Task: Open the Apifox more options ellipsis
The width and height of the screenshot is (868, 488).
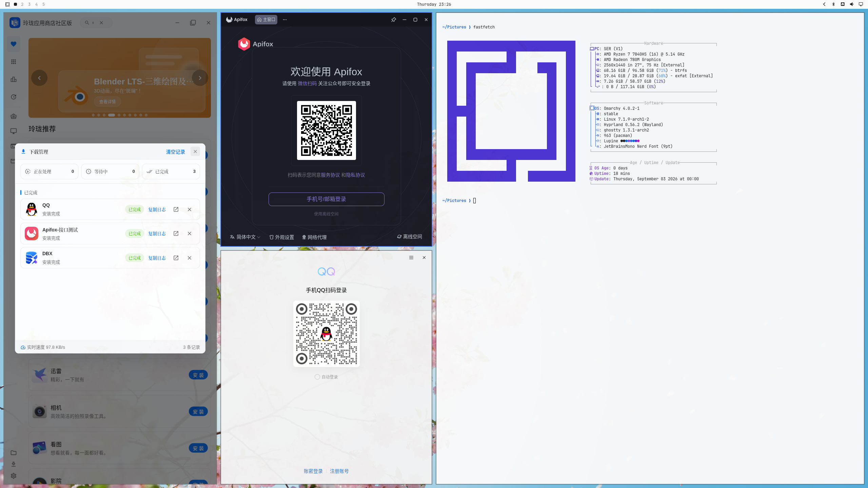Action: (285, 20)
